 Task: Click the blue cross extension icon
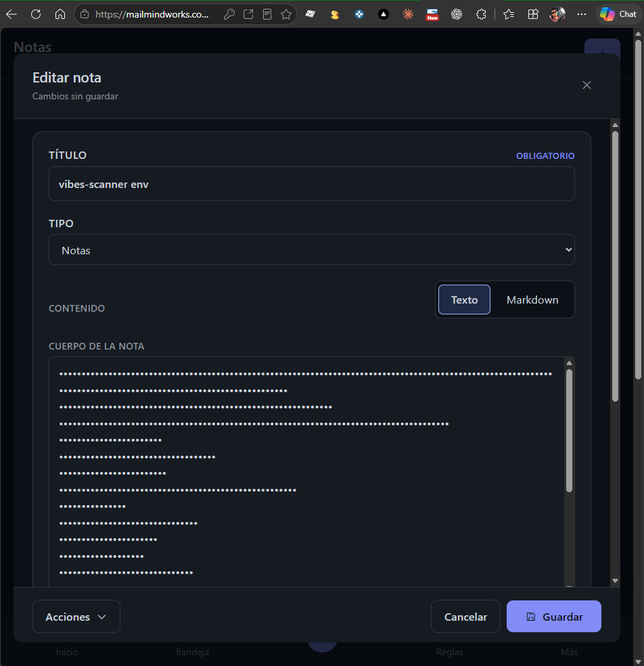[x=359, y=14]
